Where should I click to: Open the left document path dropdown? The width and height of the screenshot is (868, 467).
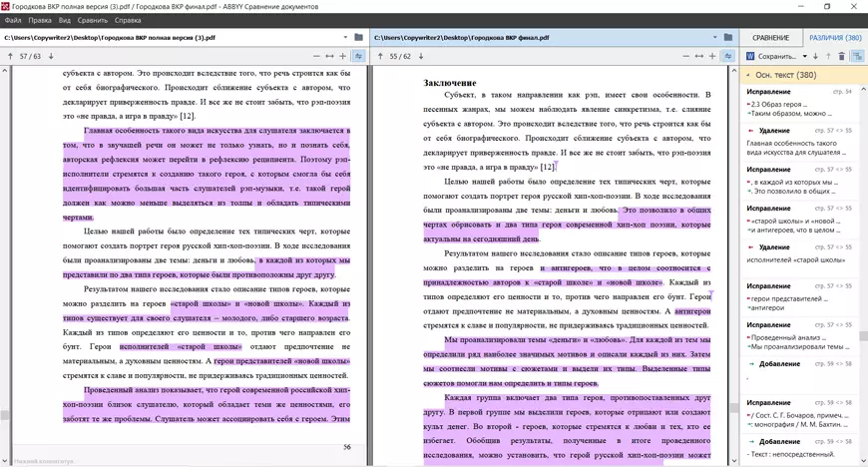(x=344, y=38)
